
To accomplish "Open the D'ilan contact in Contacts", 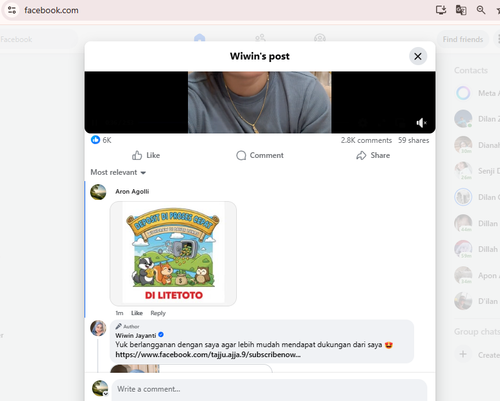I will tap(477, 301).
